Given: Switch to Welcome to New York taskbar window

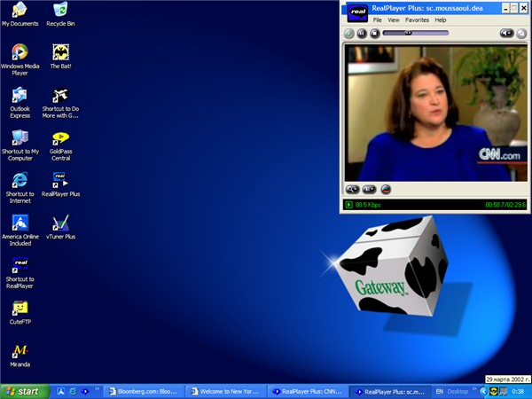Looking at the screenshot, I should (x=225, y=392).
